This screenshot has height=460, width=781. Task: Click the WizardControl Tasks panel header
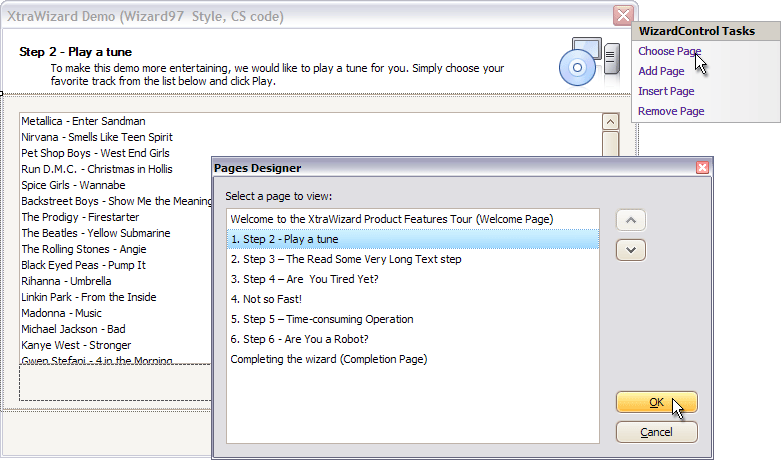pyautogui.click(x=706, y=31)
